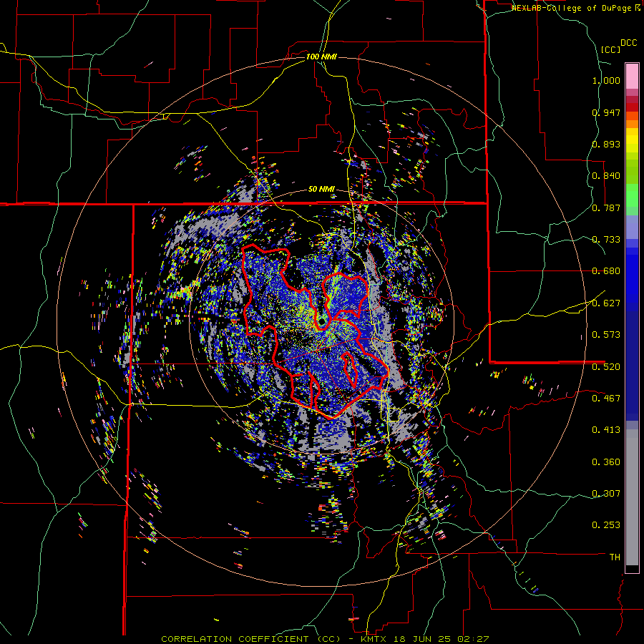Click the NEXLAB-College of DuPage credit text
The image size is (644, 644).
(572, 8)
